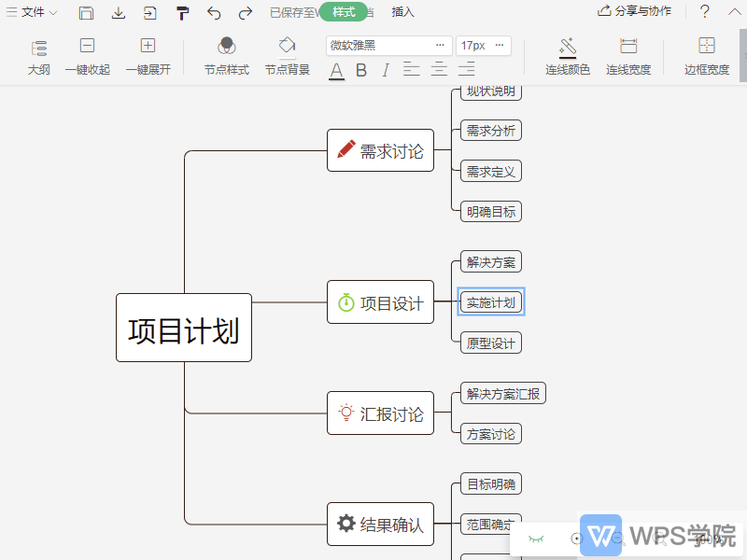Open 节点样式 options
The image size is (747, 560).
click(x=227, y=57)
